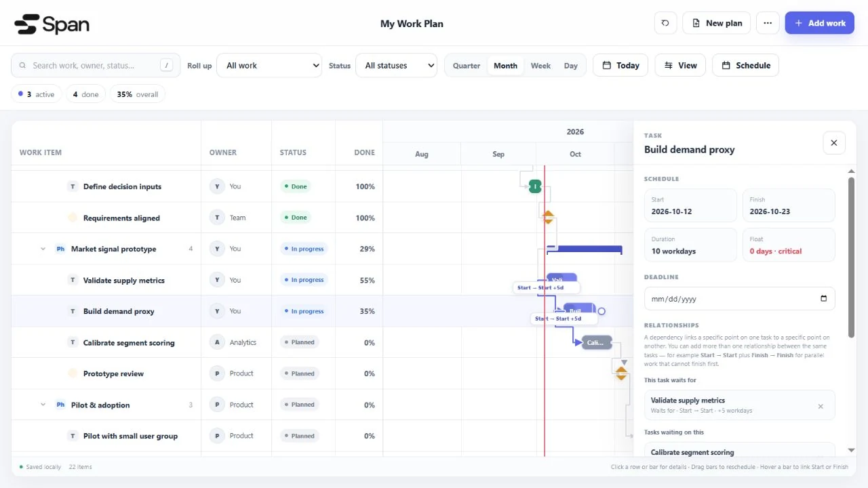
Task: Click the task type icon for Calibrate segment scoring
Action: coord(73,342)
